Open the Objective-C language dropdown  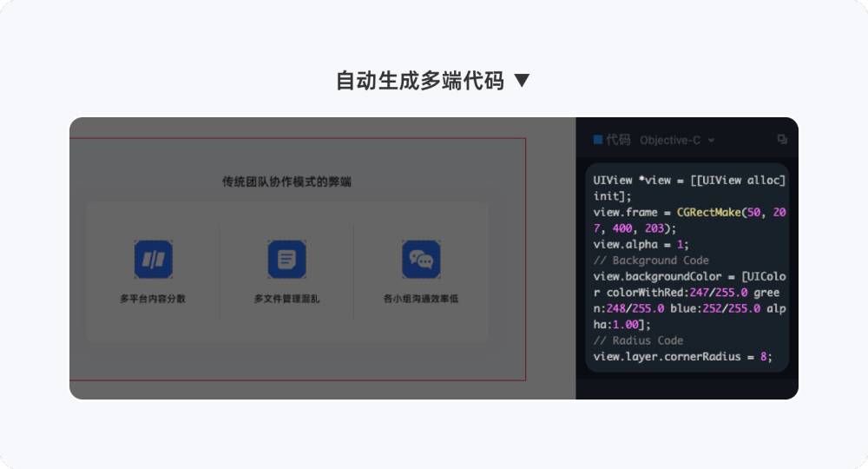pos(677,140)
